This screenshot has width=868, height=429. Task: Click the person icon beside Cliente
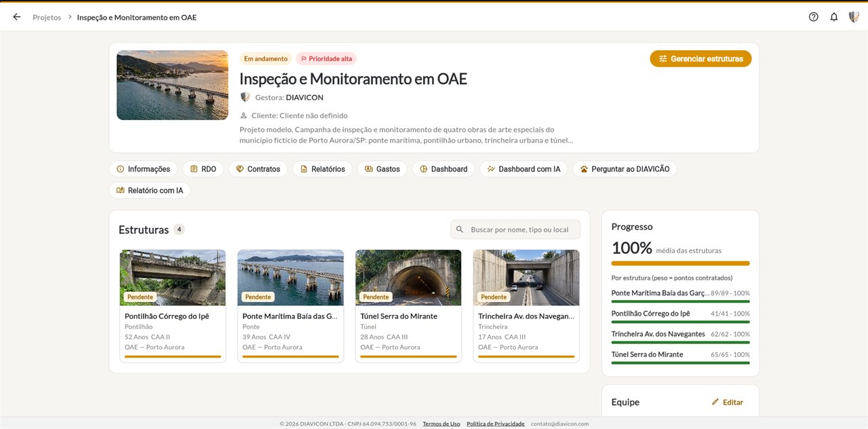[x=244, y=115]
